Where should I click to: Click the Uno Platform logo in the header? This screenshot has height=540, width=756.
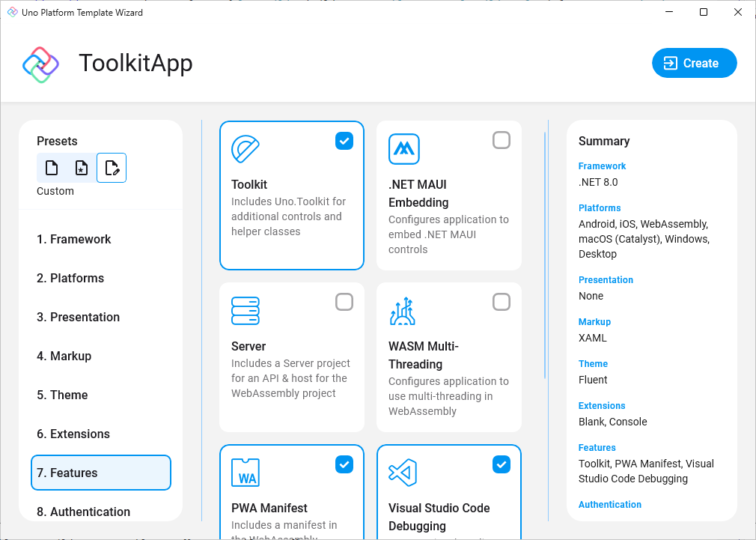coord(40,64)
